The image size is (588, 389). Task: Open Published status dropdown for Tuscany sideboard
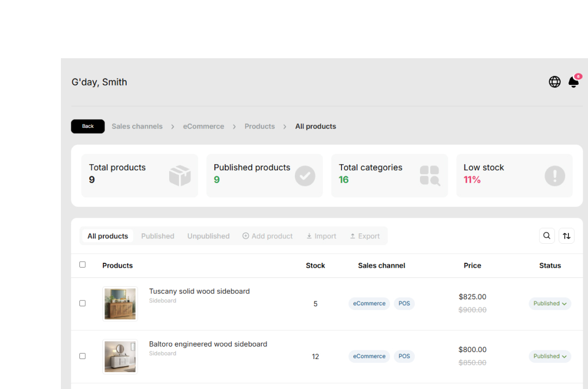[x=550, y=304]
